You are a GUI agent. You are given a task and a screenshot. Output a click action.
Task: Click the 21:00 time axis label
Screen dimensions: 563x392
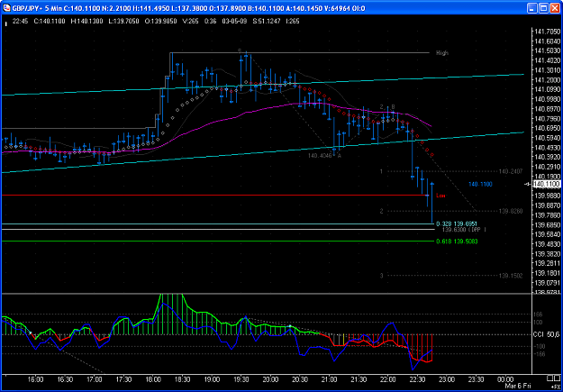point(329,379)
